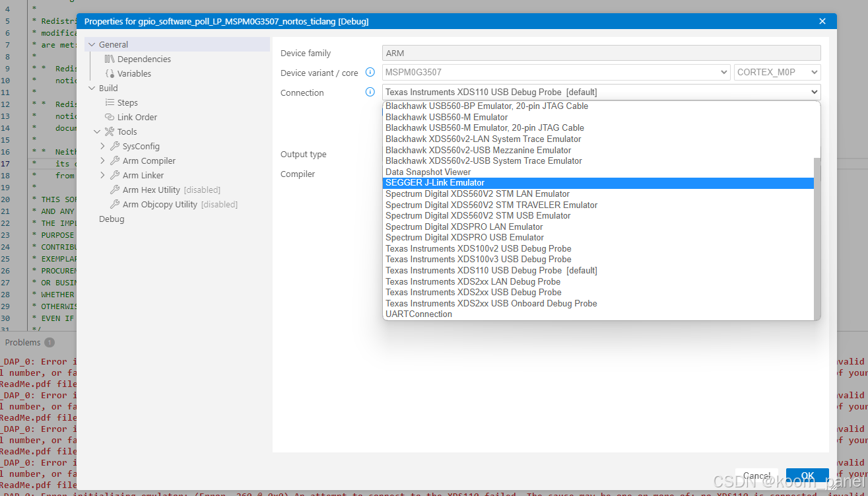Click the Cancel button
This screenshot has height=496, width=868.
[x=757, y=476]
